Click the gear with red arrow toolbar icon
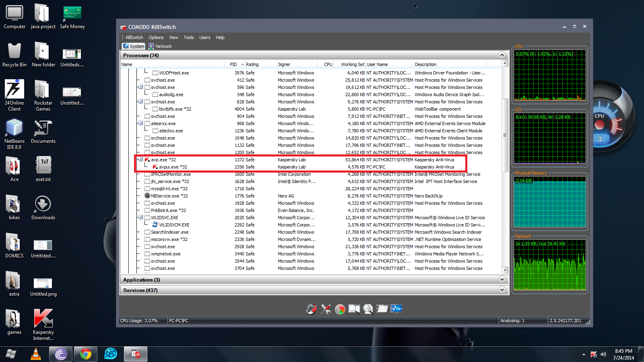Screen dimensions: 644x362 click(x=312, y=309)
